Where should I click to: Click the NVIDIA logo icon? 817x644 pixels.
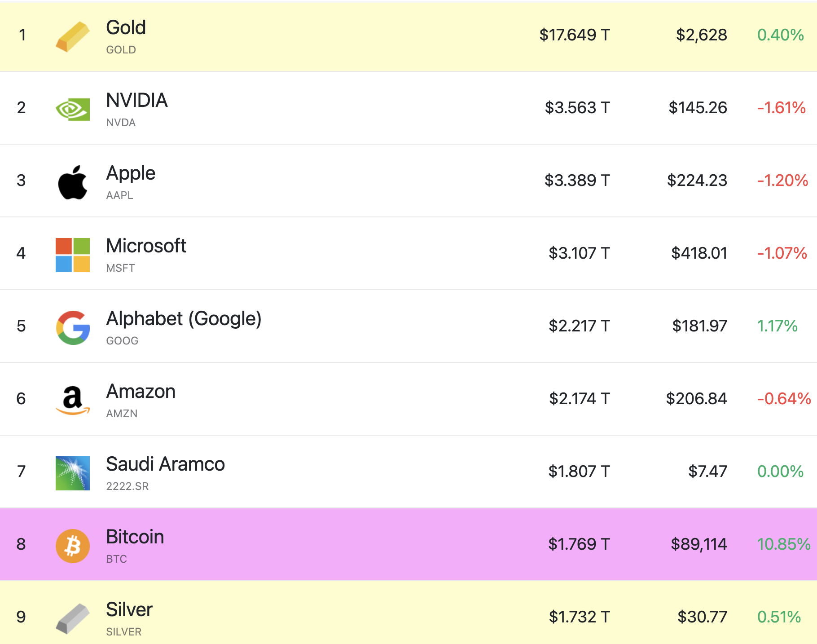72,109
